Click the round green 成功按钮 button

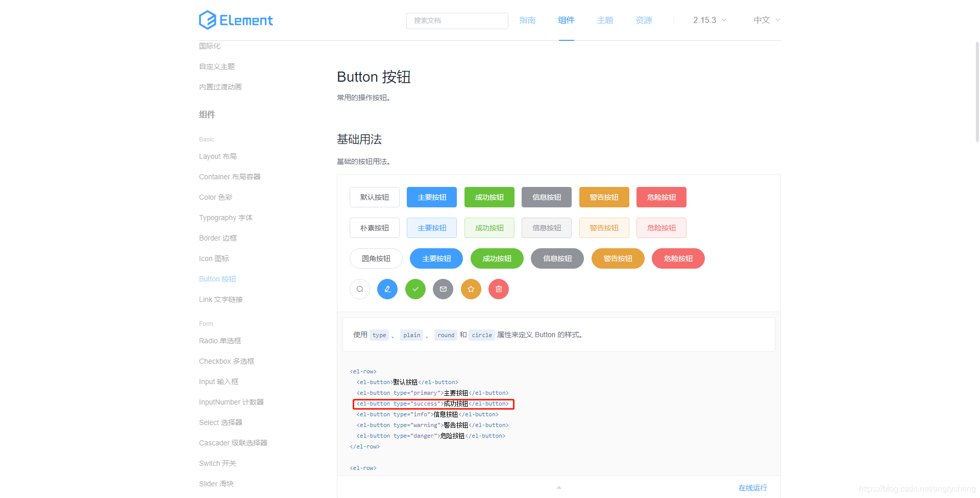point(497,258)
